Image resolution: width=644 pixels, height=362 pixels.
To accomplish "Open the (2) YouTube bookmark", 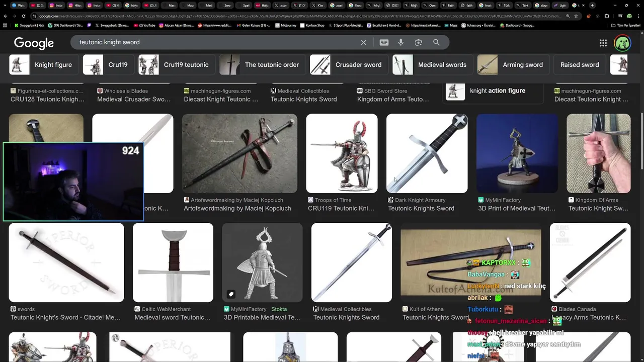I will point(145,25).
